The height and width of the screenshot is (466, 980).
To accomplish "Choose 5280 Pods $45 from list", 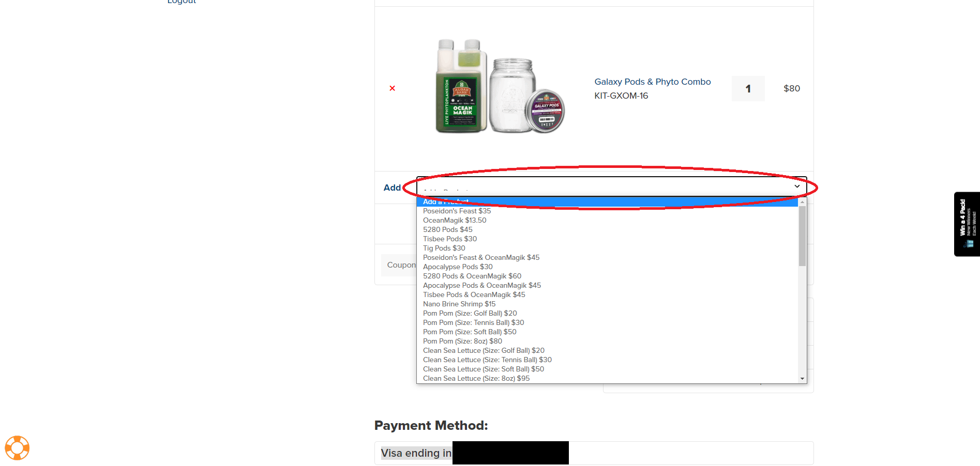I will (x=447, y=229).
